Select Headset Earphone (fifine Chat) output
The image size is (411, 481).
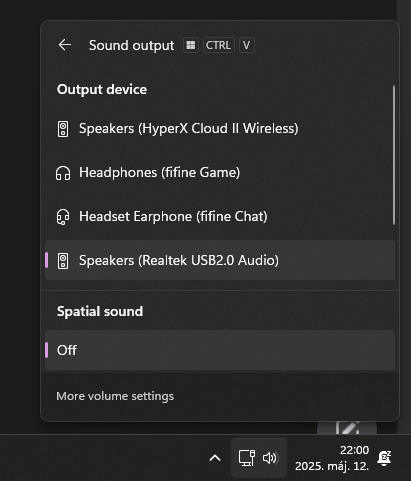(x=220, y=217)
